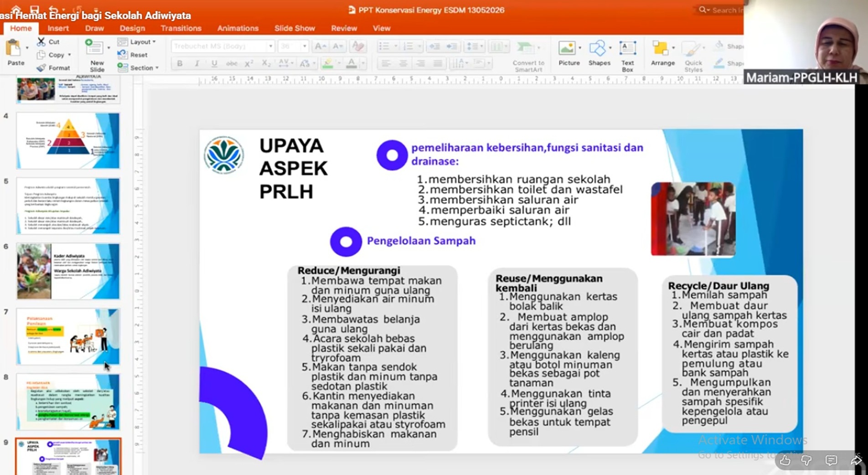Click the share arrow icon
The image size is (868, 475).
pos(856,460)
